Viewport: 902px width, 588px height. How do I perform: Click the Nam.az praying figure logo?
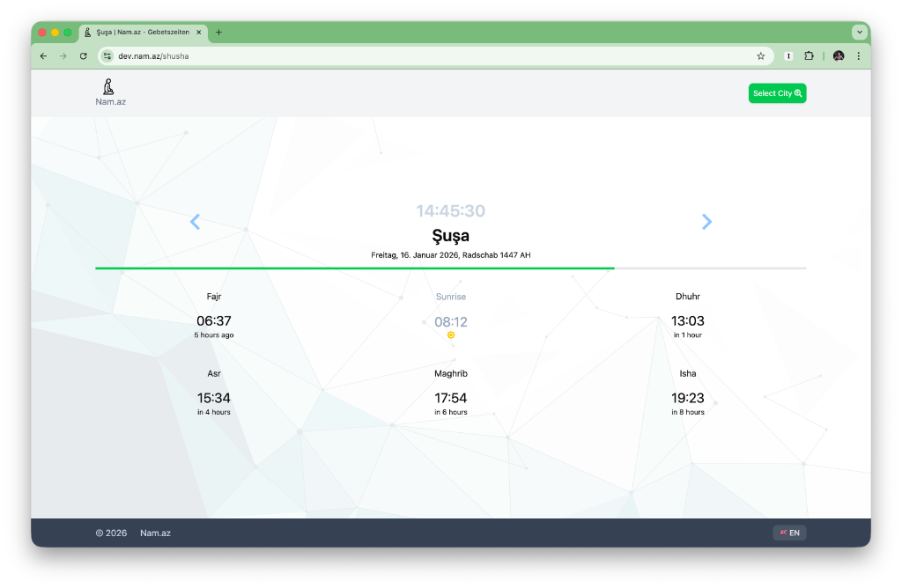[110, 87]
